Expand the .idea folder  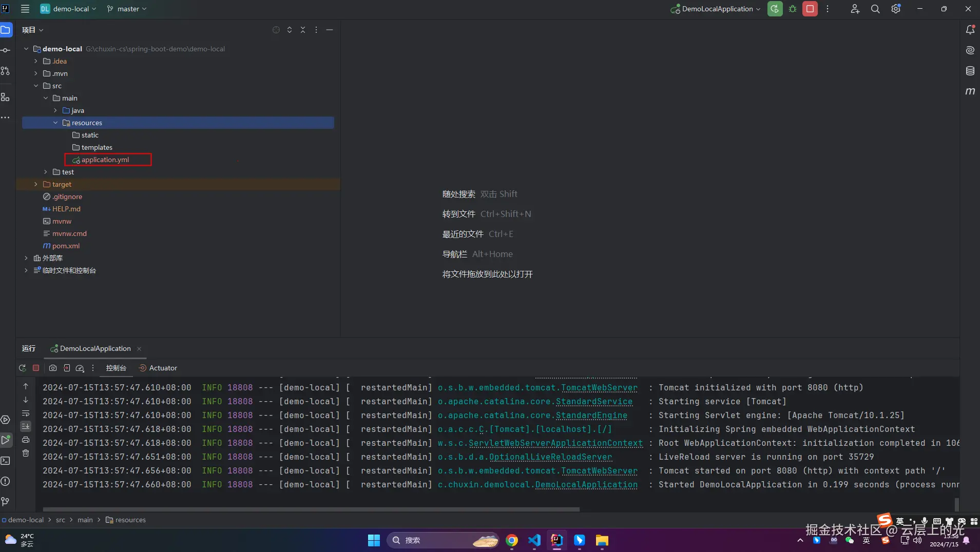click(36, 61)
